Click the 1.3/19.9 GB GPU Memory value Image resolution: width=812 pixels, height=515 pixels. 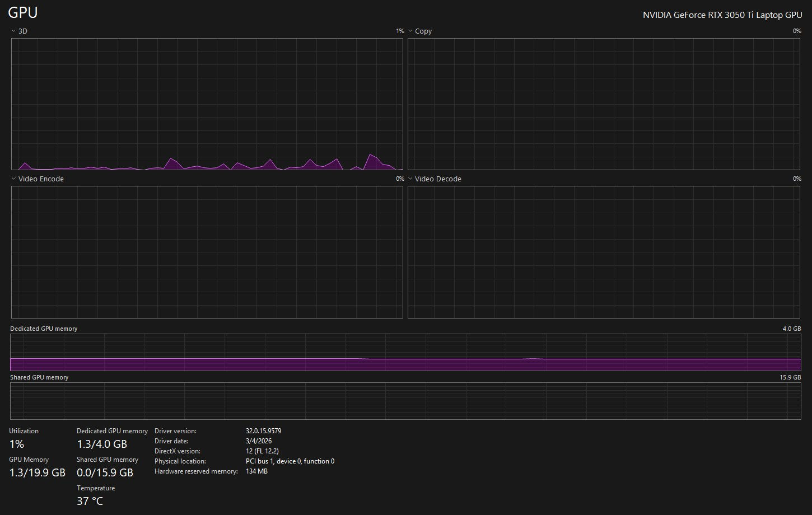click(x=38, y=473)
